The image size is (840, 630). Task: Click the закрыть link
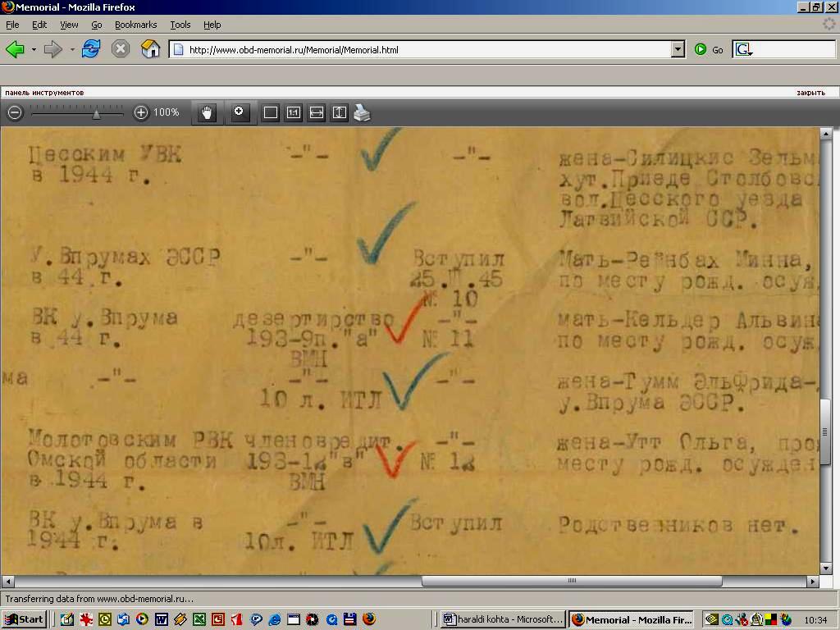coord(810,93)
